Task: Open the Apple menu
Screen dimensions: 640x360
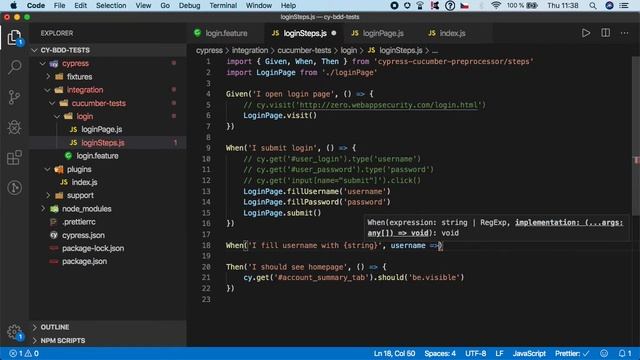Action: coord(13,5)
